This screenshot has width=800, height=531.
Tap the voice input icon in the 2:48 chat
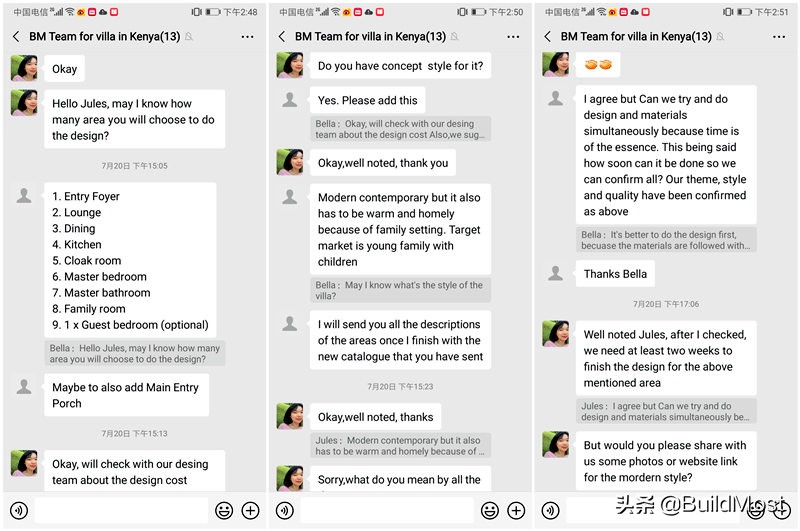(x=19, y=510)
